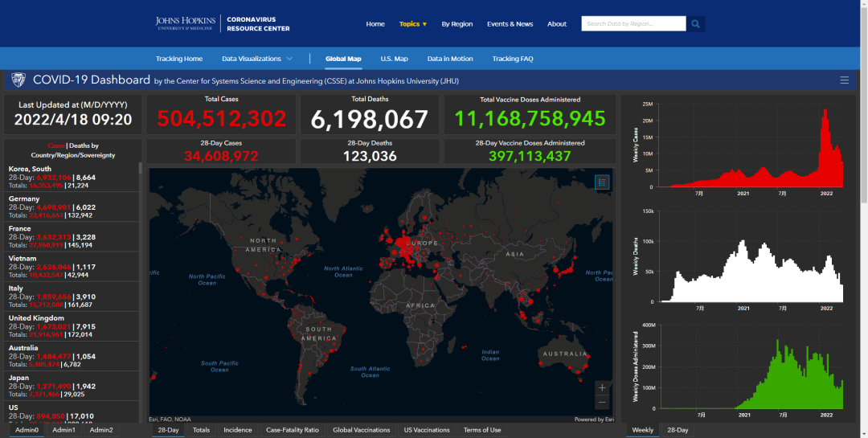Switch to the Admin1 tab

point(64,430)
